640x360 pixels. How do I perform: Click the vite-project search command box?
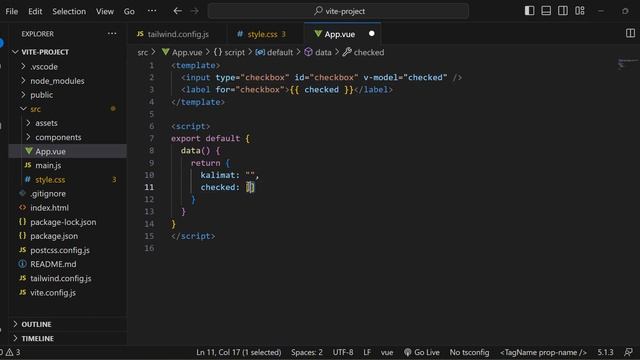point(338,11)
